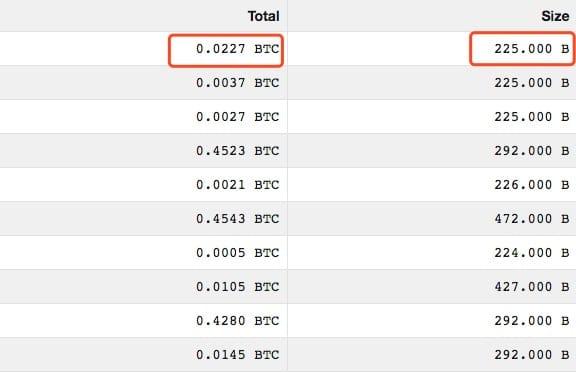Viewport: 576px width, 373px height.
Task: Select the 472.000 B size cell
Action: 532,219
